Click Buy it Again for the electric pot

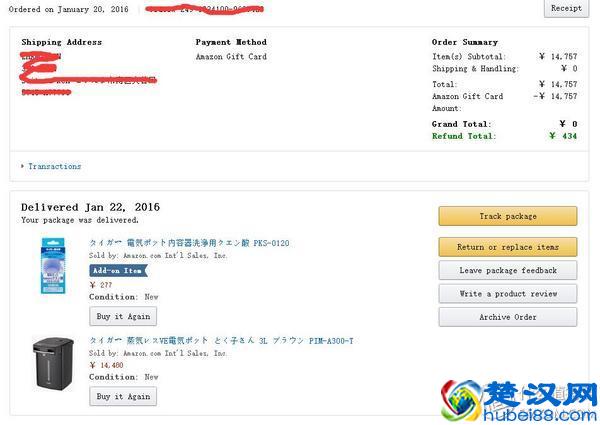(x=123, y=396)
